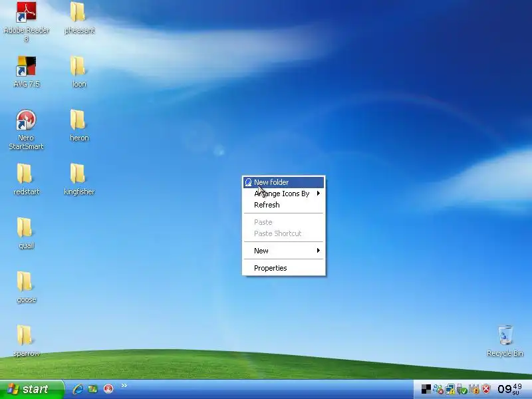Open the red Security Center shield icon
The image size is (532, 399).
[x=486, y=389]
